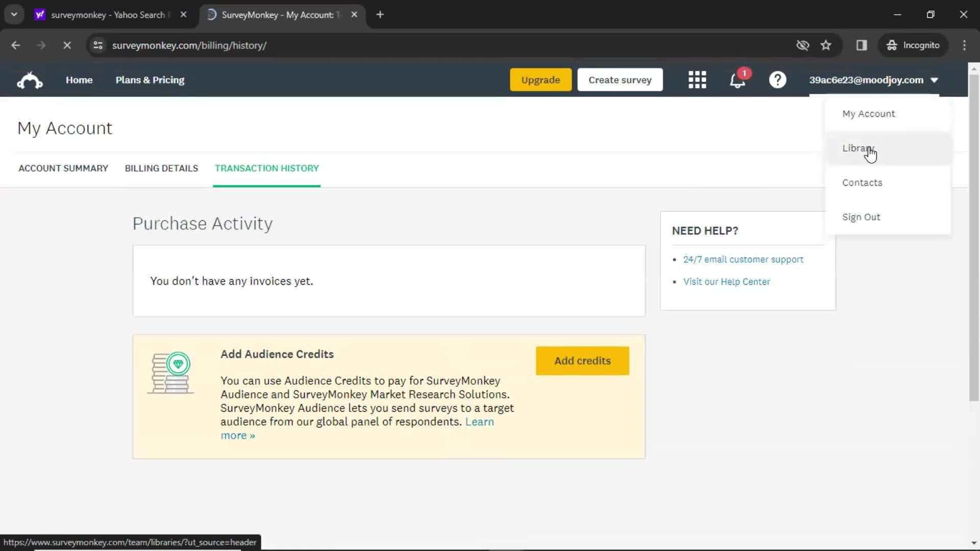Click the Upgrade button
This screenshot has height=551, width=980.
[x=541, y=80]
